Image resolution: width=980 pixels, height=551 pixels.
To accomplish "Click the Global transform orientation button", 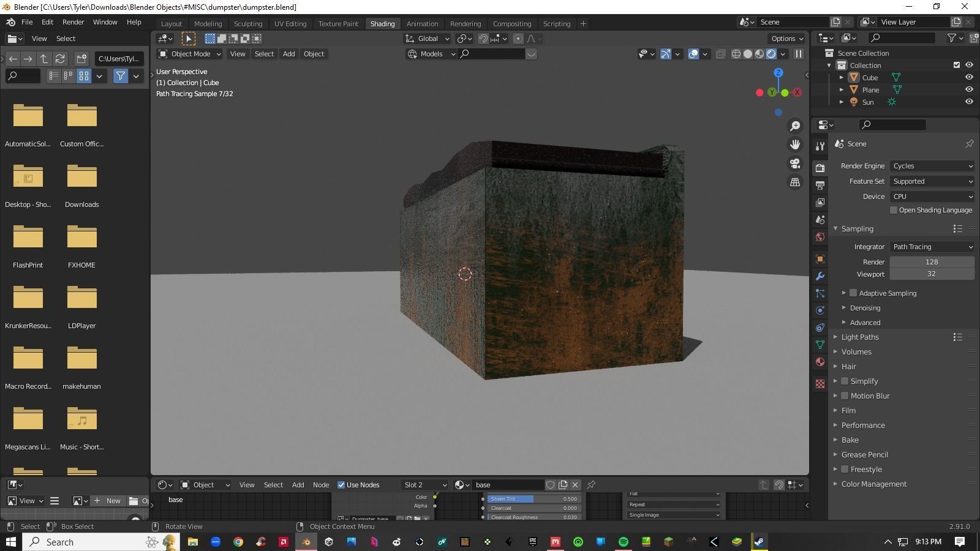I will [x=428, y=39].
